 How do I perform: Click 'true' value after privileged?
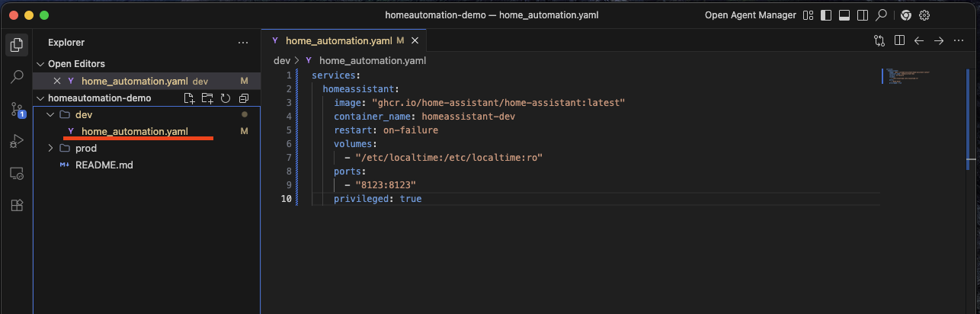pos(411,199)
